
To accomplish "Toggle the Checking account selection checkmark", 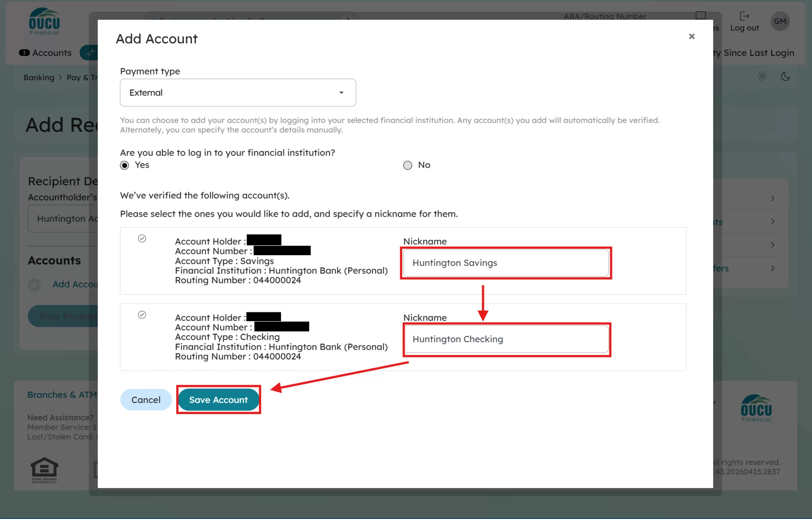I will [x=142, y=315].
